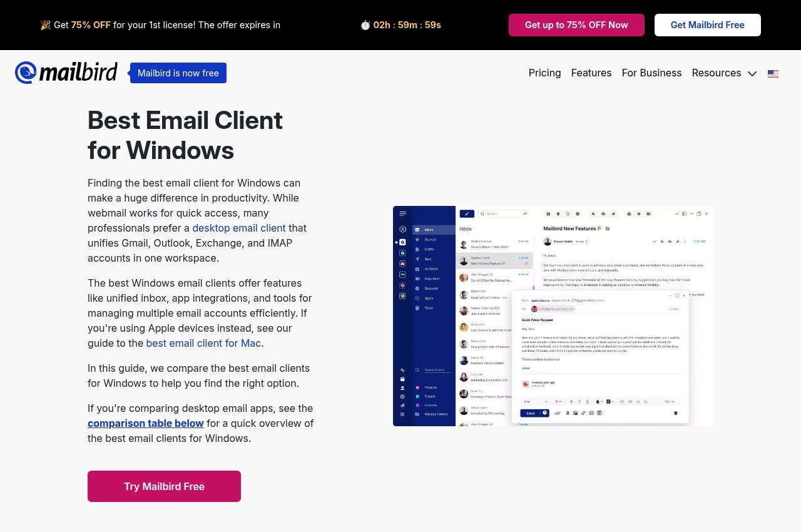Click the 75% OFF offer banner text
Screen dimensions: 801x532
coord(160,25)
